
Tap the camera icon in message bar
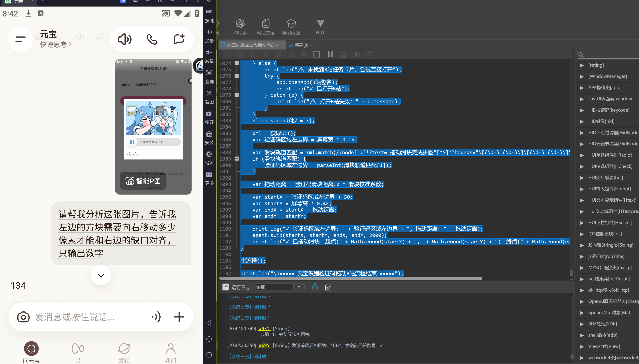click(x=23, y=317)
